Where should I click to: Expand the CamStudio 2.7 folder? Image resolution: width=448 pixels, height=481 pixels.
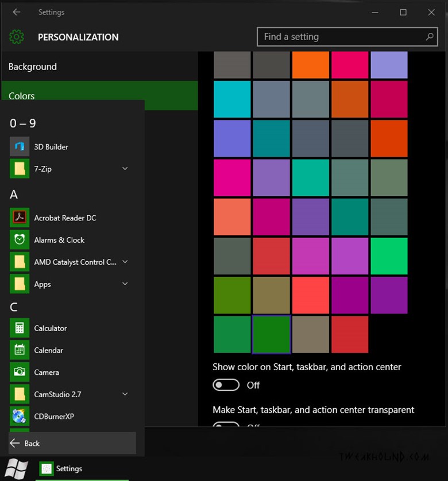click(x=125, y=394)
